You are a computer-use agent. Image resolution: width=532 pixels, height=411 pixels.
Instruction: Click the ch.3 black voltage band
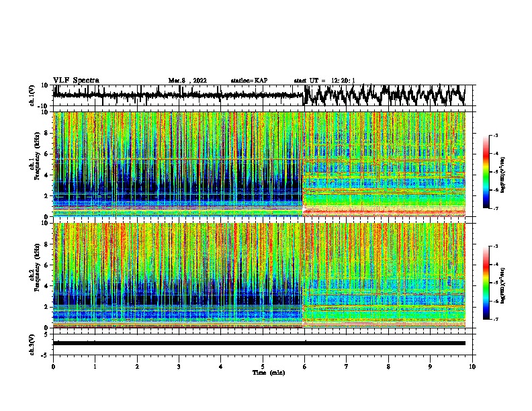(x=259, y=343)
